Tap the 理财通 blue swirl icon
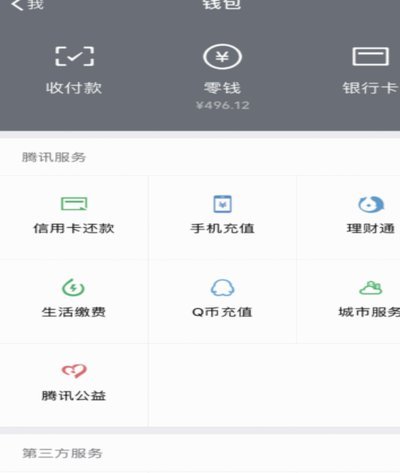 click(371, 204)
